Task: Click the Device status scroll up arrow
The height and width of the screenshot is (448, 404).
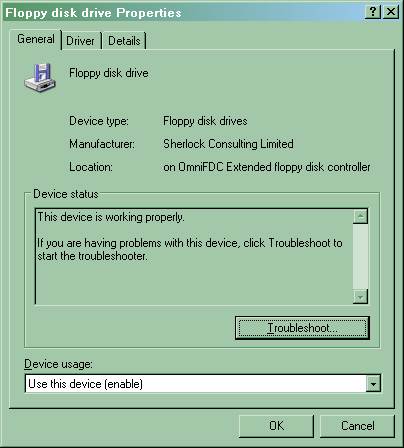Action: click(360, 217)
